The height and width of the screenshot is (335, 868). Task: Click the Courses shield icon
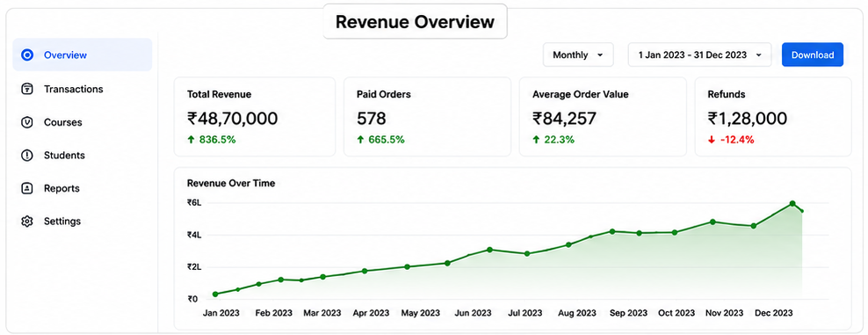[27, 122]
